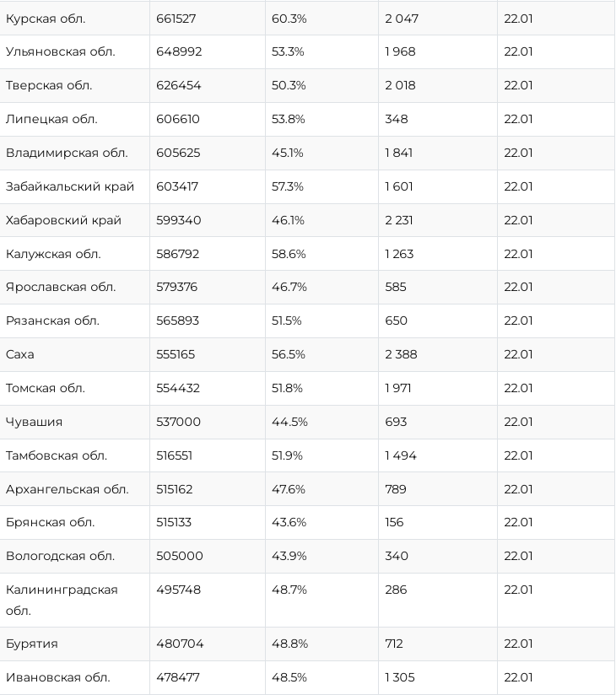The height and width of the screenshot is (695, 616).
Task: Click the 45.1% percentage cell
Action: click(x=288, y=154)
